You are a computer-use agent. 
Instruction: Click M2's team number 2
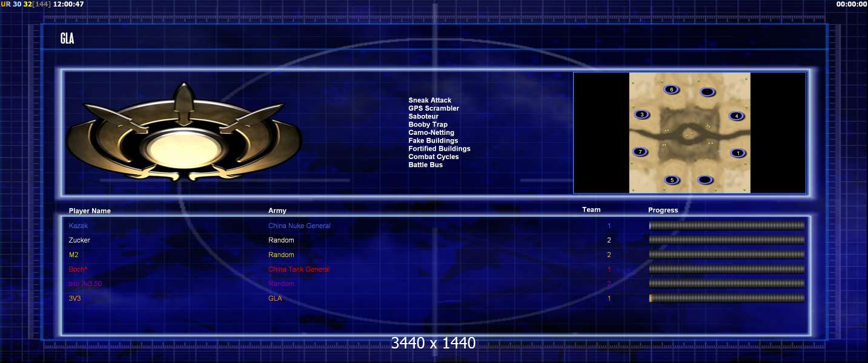coord(609,255)
